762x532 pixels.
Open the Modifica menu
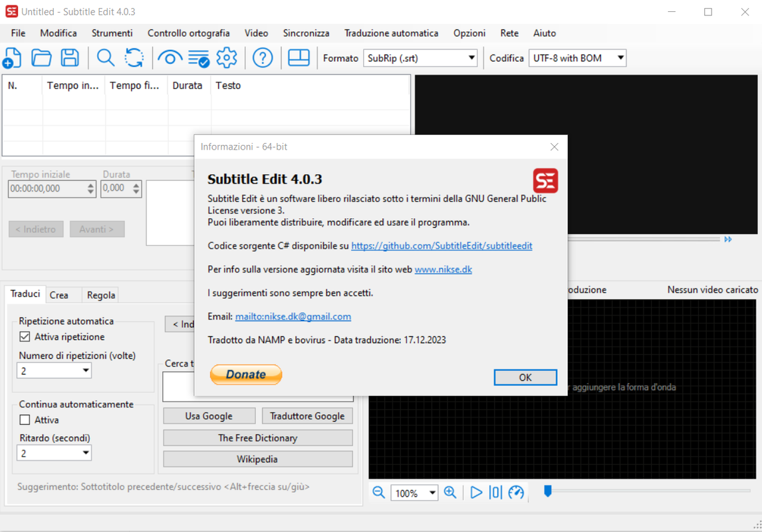click(x=59, y=33)
